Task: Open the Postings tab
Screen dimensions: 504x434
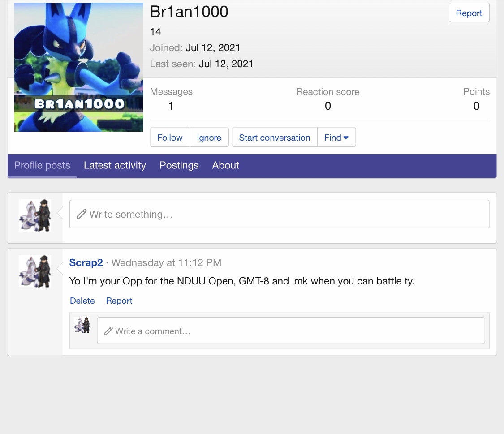Action: (179, 165)
